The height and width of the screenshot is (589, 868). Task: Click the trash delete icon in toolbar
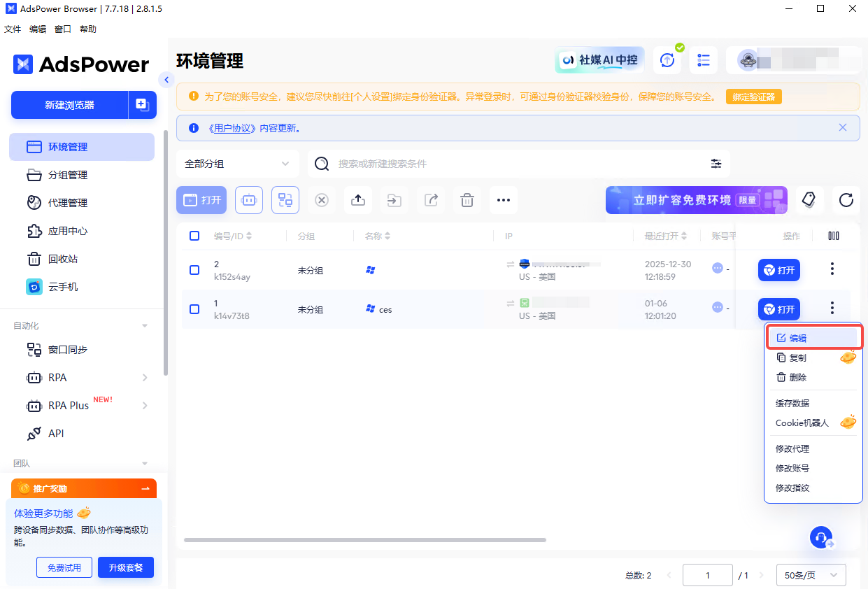pos(467,200)
